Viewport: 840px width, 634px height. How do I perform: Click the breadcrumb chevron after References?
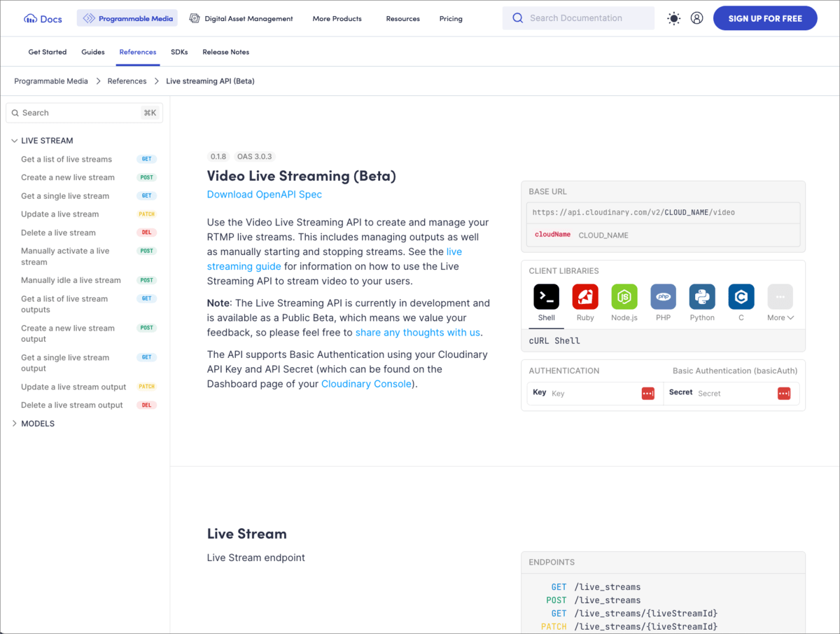(157, 81)
